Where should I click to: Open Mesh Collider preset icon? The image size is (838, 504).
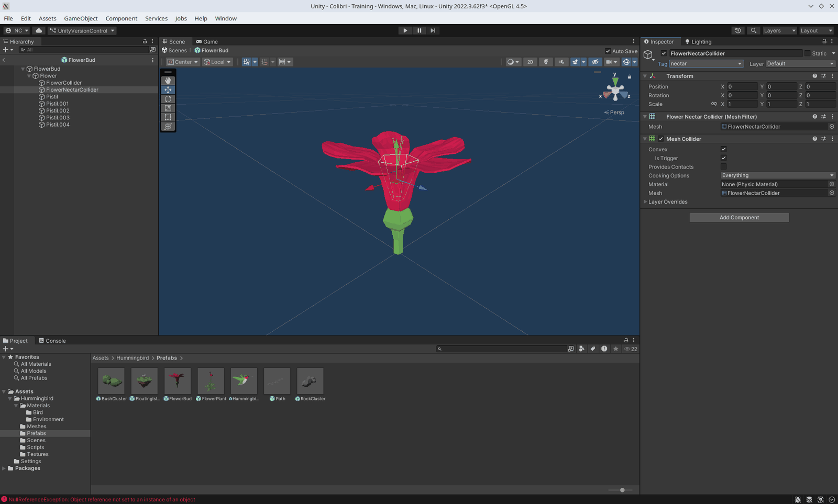tap(823, 139)
